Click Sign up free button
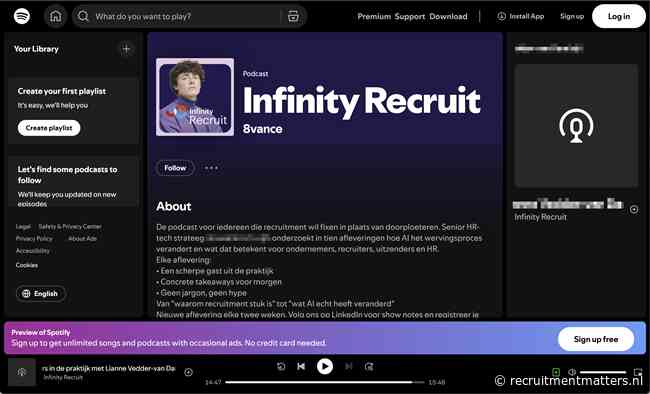Screen dimensions: 650x394 coord(596,339)
